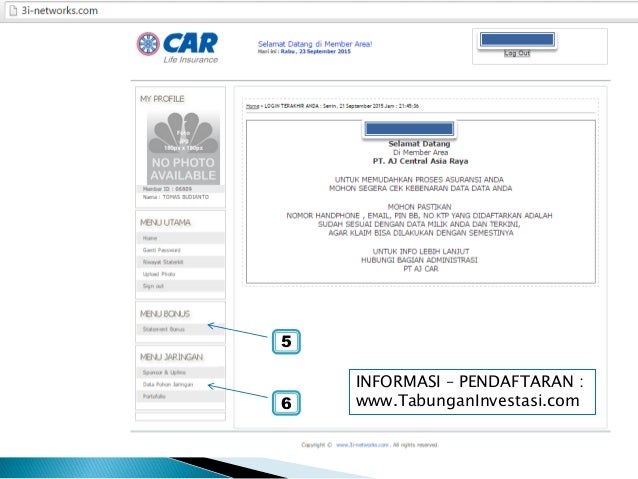This screenshot has height=479, width=638.
Task: Click the Home breadcrumb link
Action: (x=252, y=106)
